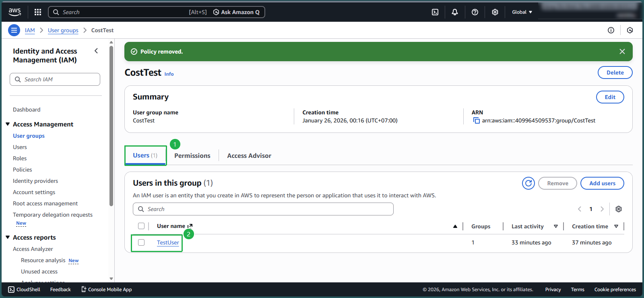Dismiss the Policy removed banner

[622, 52]
